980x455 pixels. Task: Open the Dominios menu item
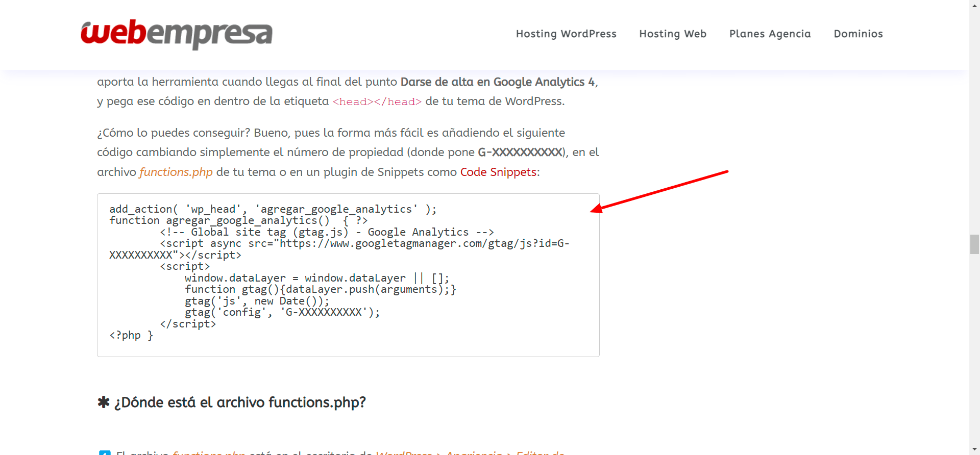coord(858,34)
